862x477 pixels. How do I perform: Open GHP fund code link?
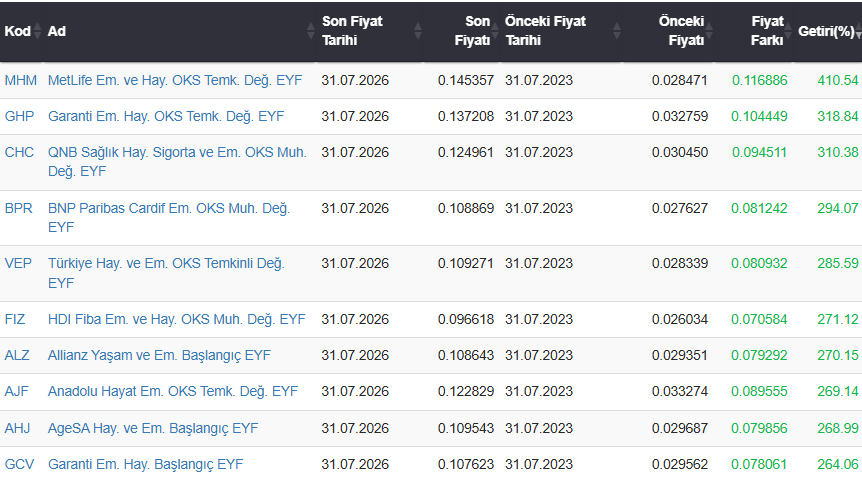pos(19,117)
